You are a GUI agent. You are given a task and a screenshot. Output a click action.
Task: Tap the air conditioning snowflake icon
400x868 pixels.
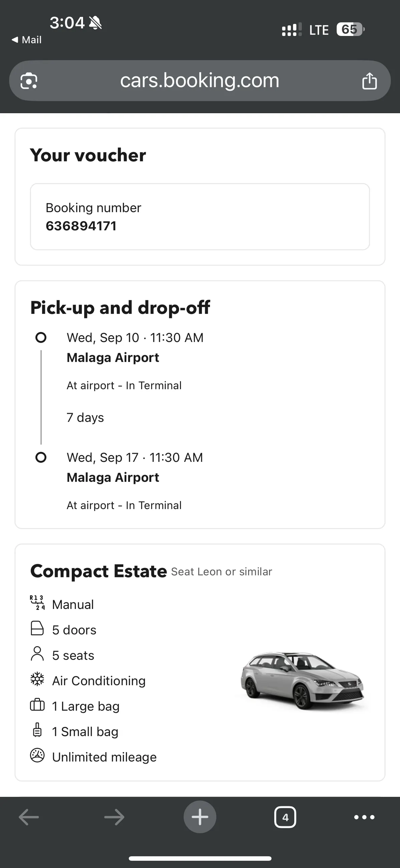[x=37, y=680]
